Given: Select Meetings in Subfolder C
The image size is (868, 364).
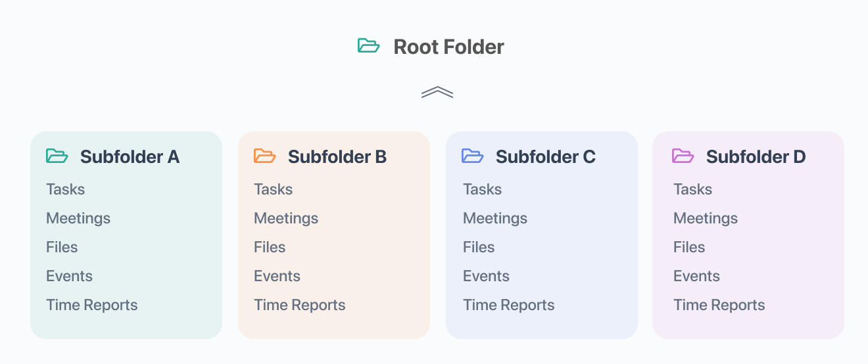Looking at the screenshot, I should [495, 218].
